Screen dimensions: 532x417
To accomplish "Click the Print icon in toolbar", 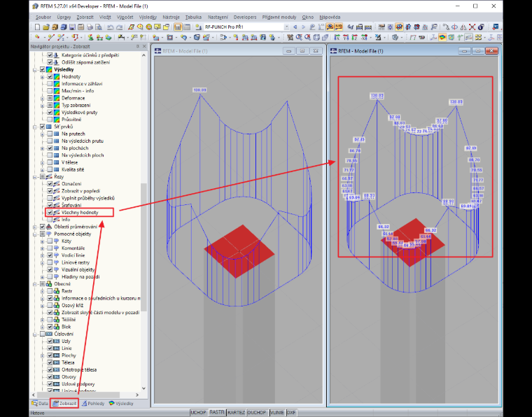I will (90, 27).
